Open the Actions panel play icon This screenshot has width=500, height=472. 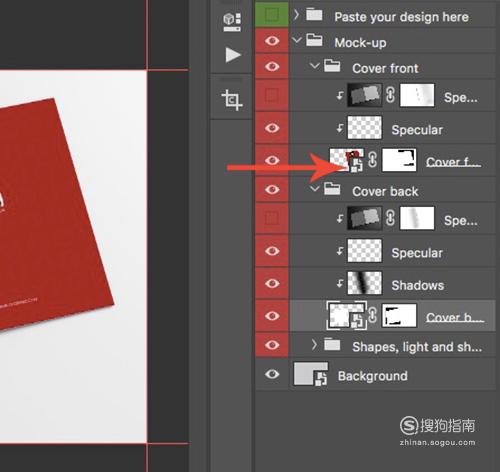233,55
